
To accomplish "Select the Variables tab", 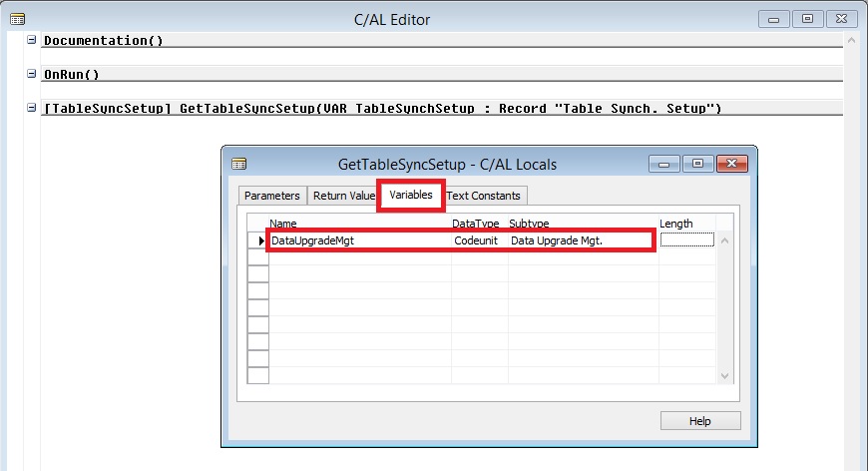I will coord(411,195).
